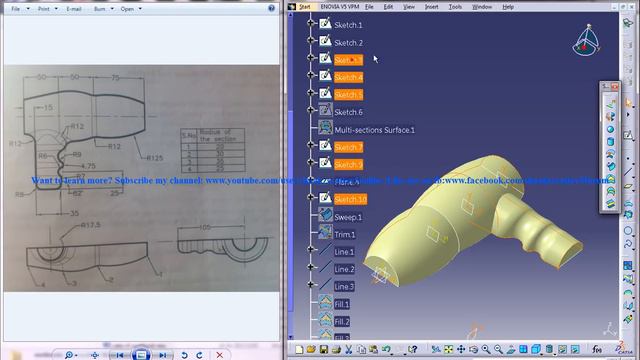Click the Isometric view cube icon

[x=536, y=349]
